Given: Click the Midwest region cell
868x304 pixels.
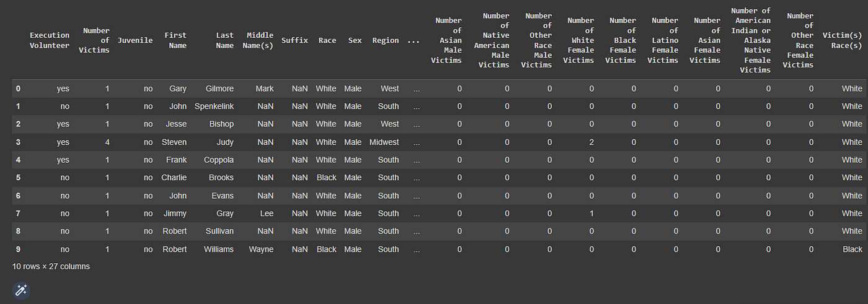Looking at the screenshot, I should (x=384, y=142).
